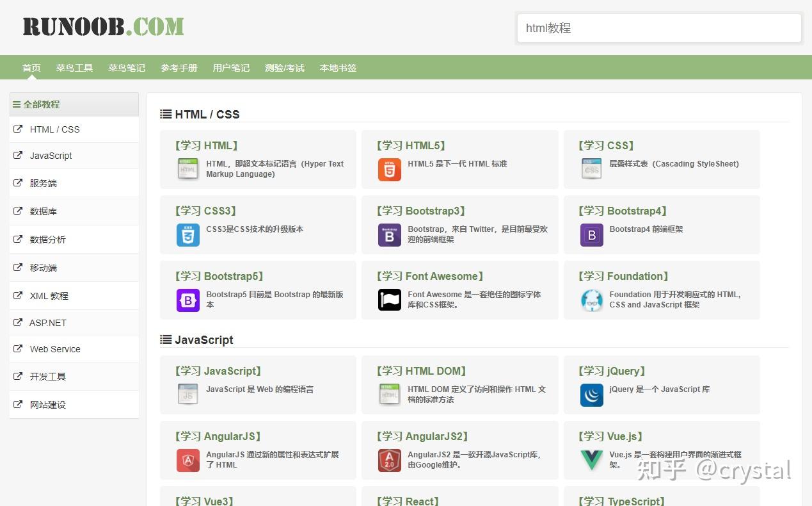Click the external-link icon beside XML 教程
This screenshot has height=506, width=812.
(x=18, y=295)
